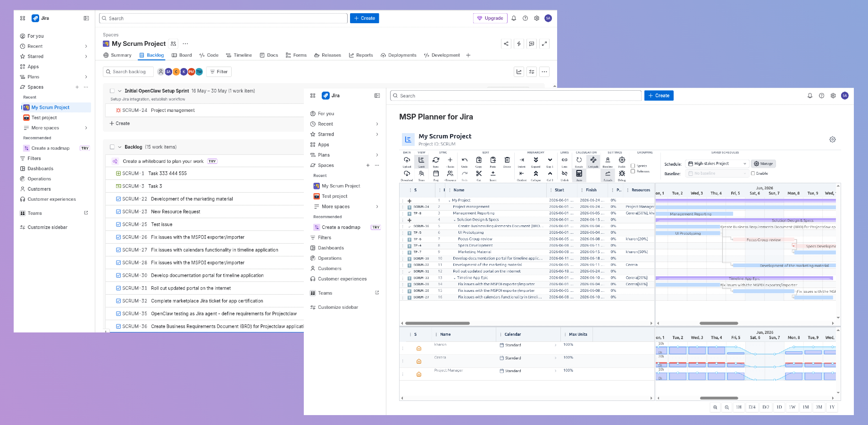Screen dimensions: 868x425
Task: Set timeline scale to 1W
Action: point(792,407)
